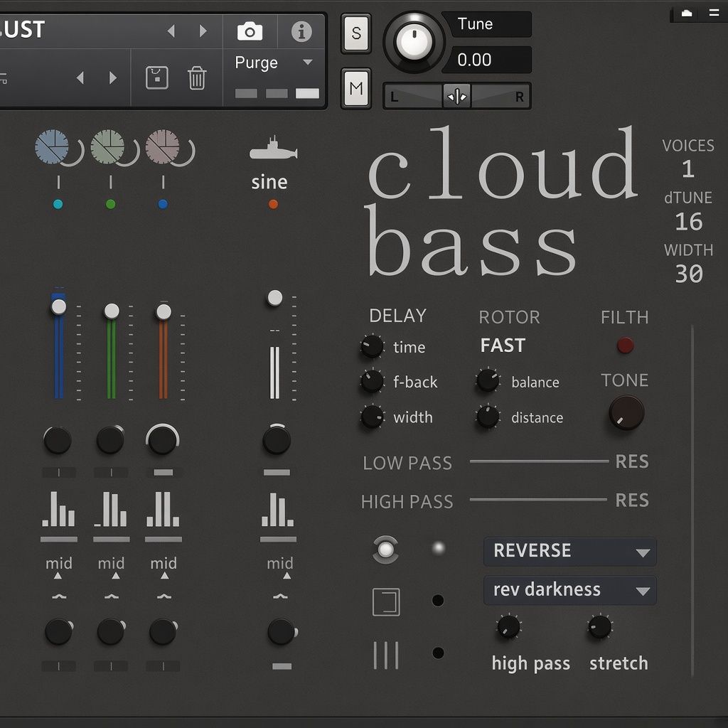Open the instrument info icon
Viewport: 728px width, 728px height.
click(x=301, y=31)
